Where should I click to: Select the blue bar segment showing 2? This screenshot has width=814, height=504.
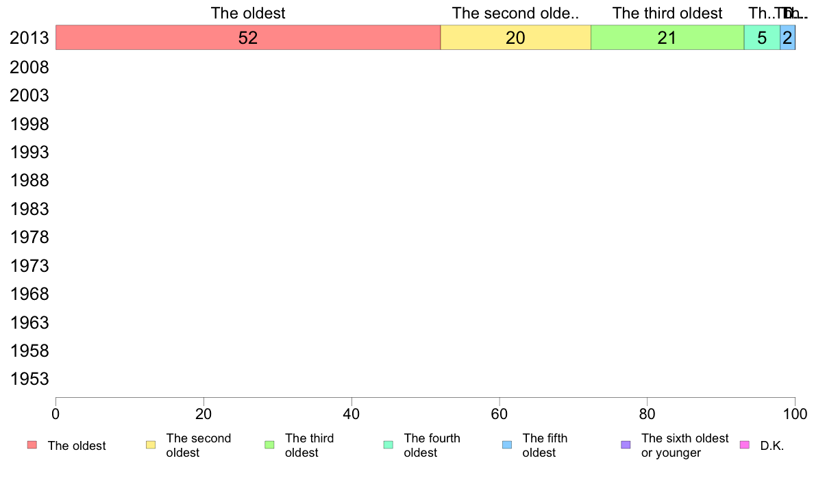coord(787,38)
